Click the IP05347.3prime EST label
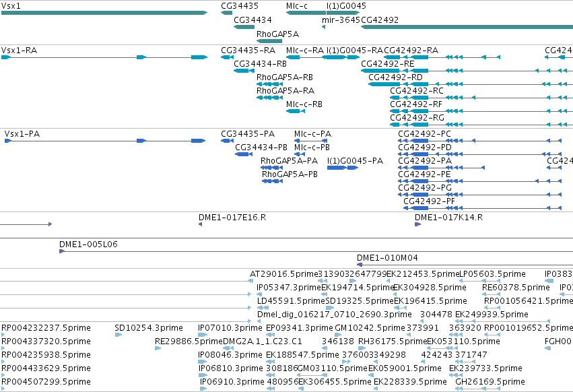 [x=289, y=288]
